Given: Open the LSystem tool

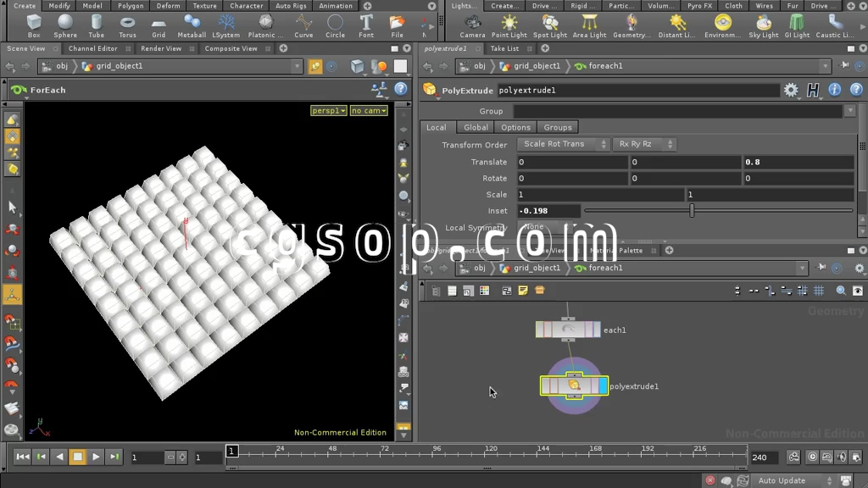Looking at the screenshot, I should coord(225,26).
